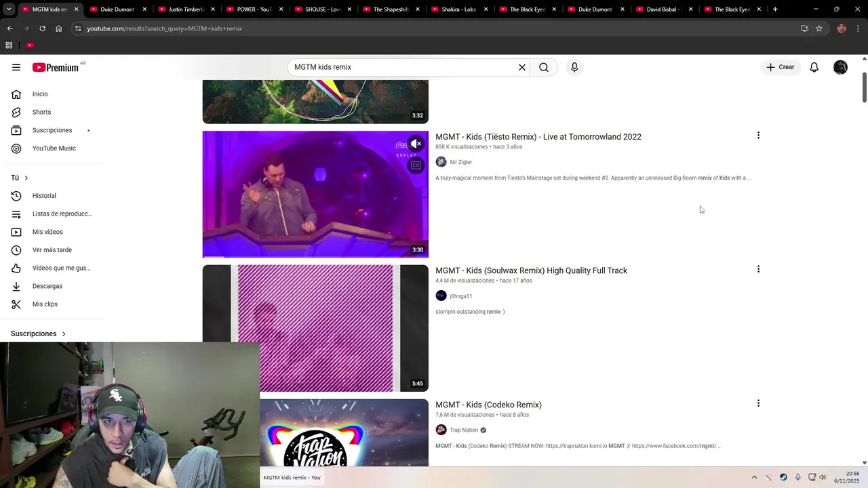This screenshot has height=488, width=868.
Task: View site information icon in address bar
Action: click(78, 28)
